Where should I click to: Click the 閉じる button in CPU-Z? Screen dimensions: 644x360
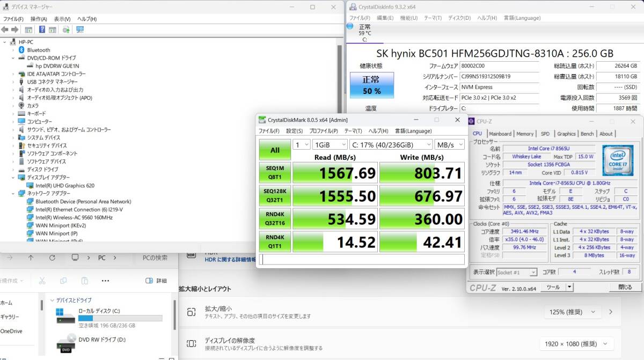point(625,287)
